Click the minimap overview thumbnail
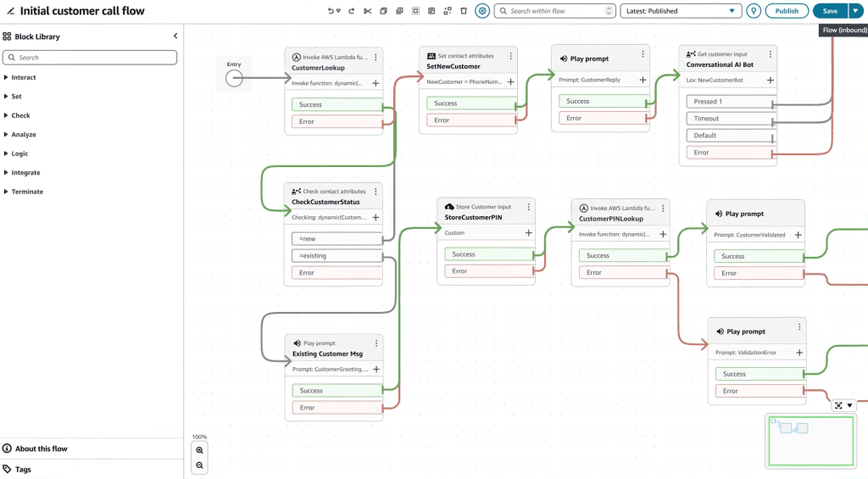 pos(811,442)
